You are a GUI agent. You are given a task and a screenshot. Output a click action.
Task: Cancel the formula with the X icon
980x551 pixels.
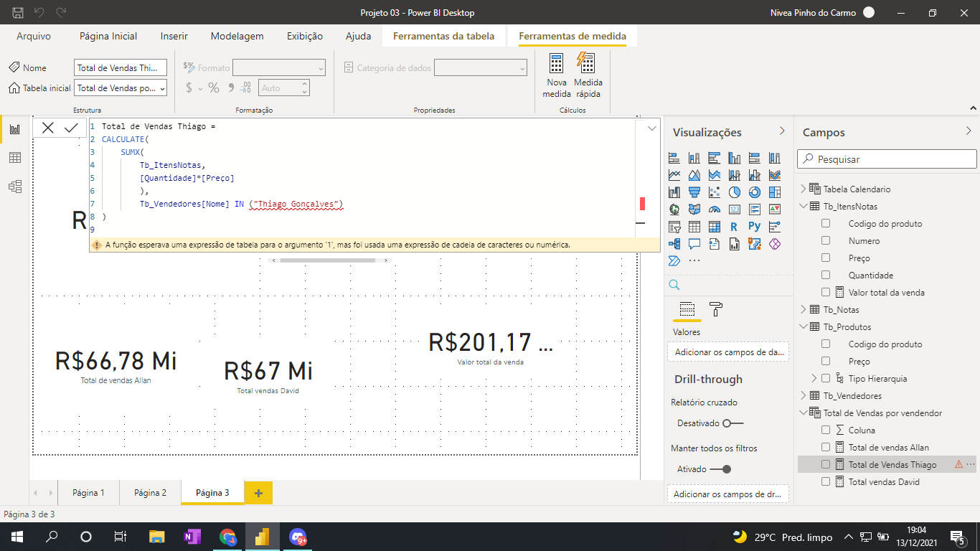(x=48, y=128)
